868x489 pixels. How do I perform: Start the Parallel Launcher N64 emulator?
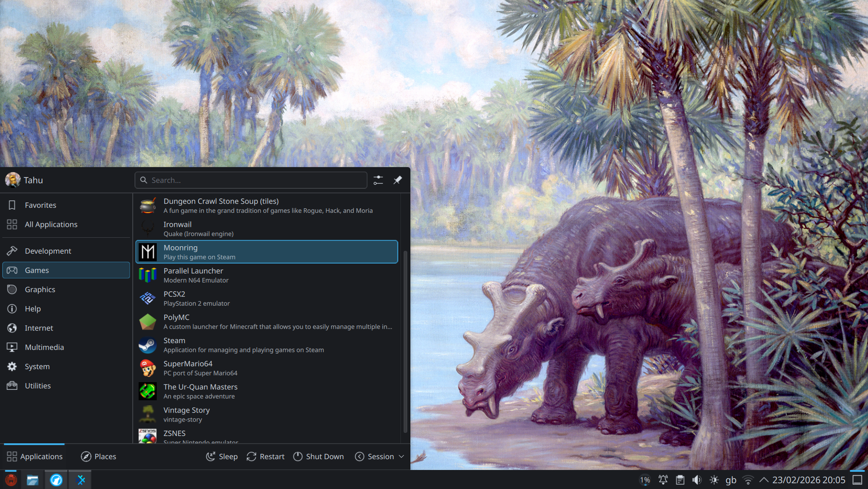click(267, 275)
